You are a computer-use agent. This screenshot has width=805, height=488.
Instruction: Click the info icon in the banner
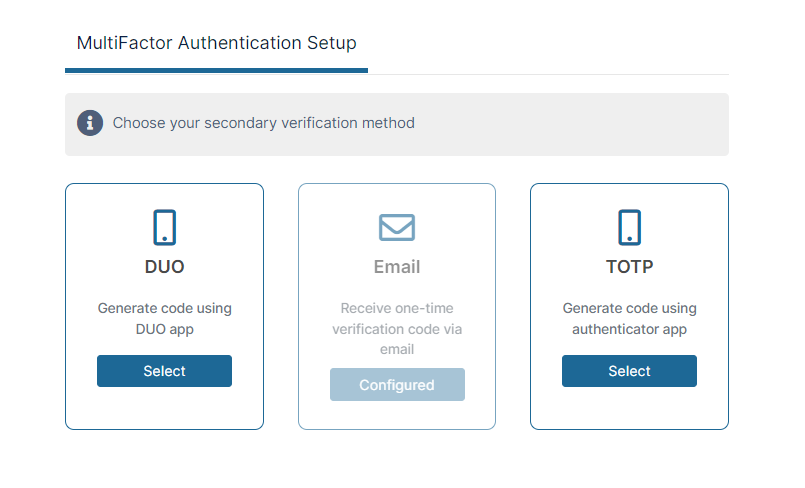coord(90,123)
